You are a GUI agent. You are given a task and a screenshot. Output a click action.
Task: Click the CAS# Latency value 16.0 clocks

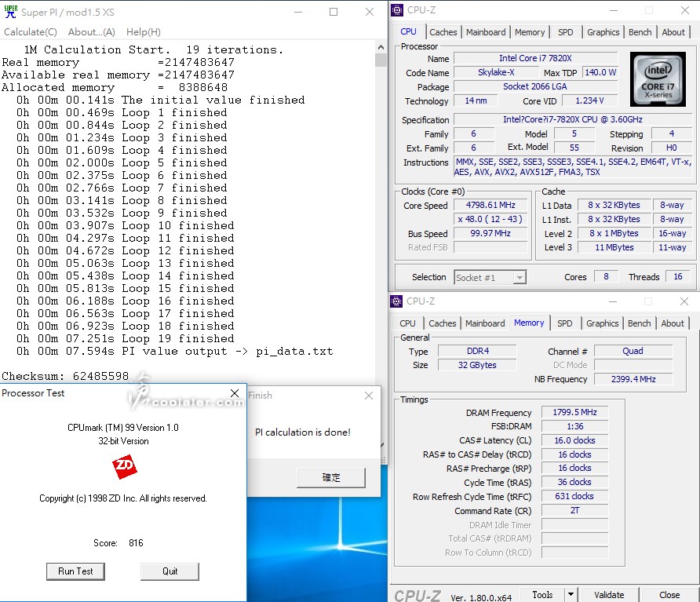coord(574,440)
